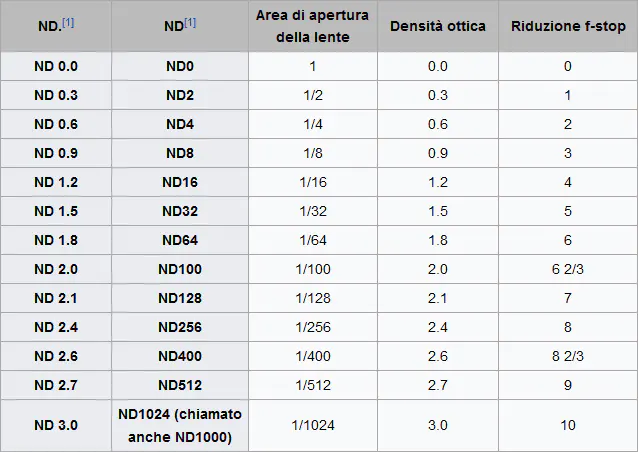Image resolution: width=638 pixels, height=452 pixels.
Task: Click the ND 1.5 row header
Action: [x=56, y=211]
